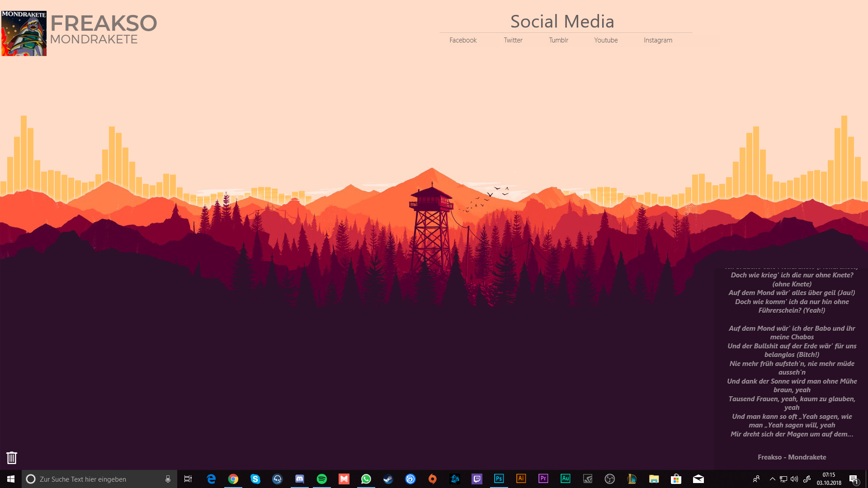868x488 pixels.
Task: Open Spotify from the taskbar
Action: 322,479
